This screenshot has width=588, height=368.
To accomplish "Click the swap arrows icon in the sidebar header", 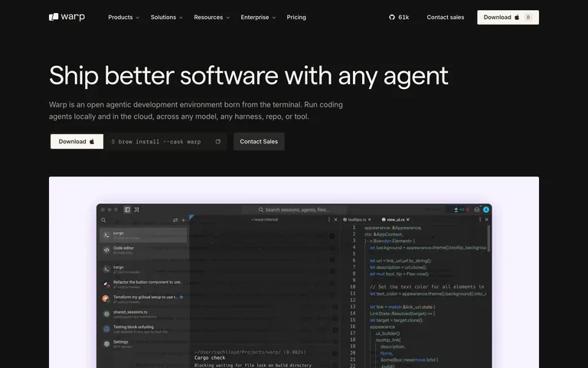I will (175, 220).
